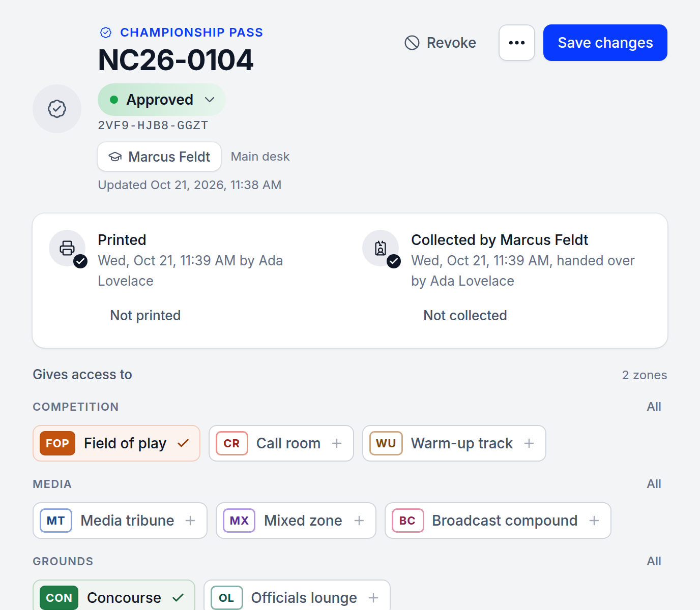Add Warm-up track zone access
Screen dimensions: 700x610
tap(454, 443)
